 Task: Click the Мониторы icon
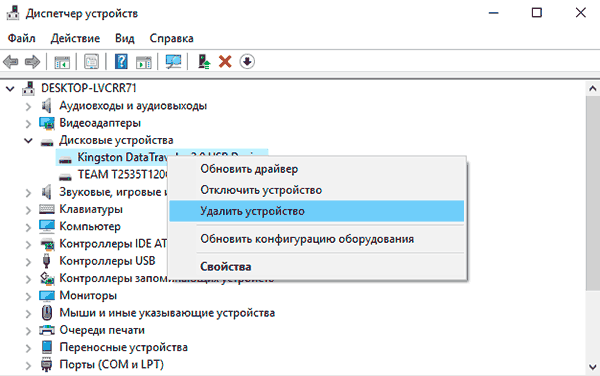pos(47,296)
